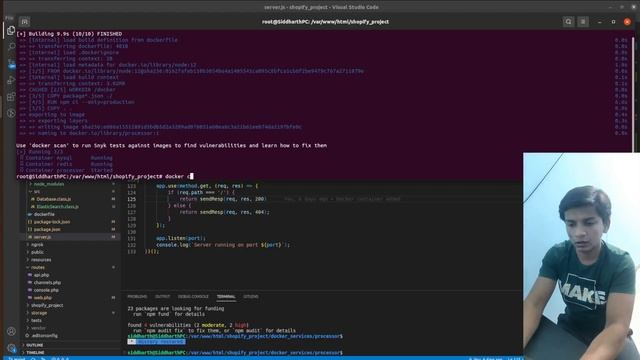Click the terminal window search icon
The height and width of the screenshot is (360, 640).
(x=568, y=22)
